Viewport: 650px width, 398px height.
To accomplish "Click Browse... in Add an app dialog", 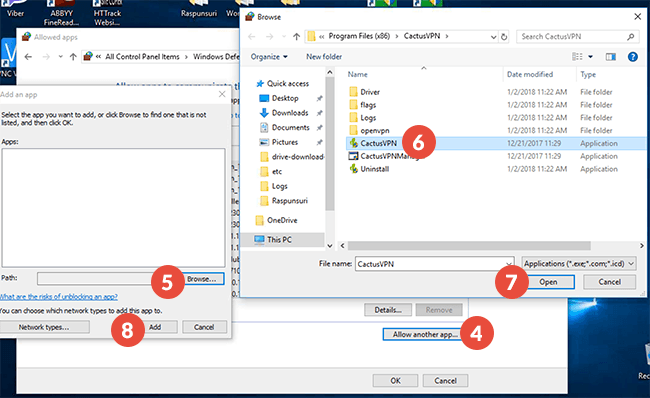I will tap(201, 279).
